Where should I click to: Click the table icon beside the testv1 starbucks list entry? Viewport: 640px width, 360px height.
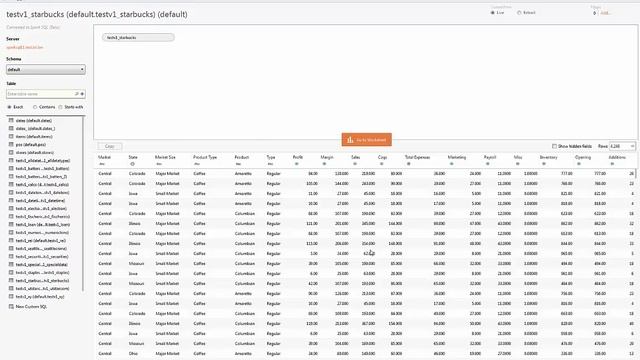click(11, 280)
